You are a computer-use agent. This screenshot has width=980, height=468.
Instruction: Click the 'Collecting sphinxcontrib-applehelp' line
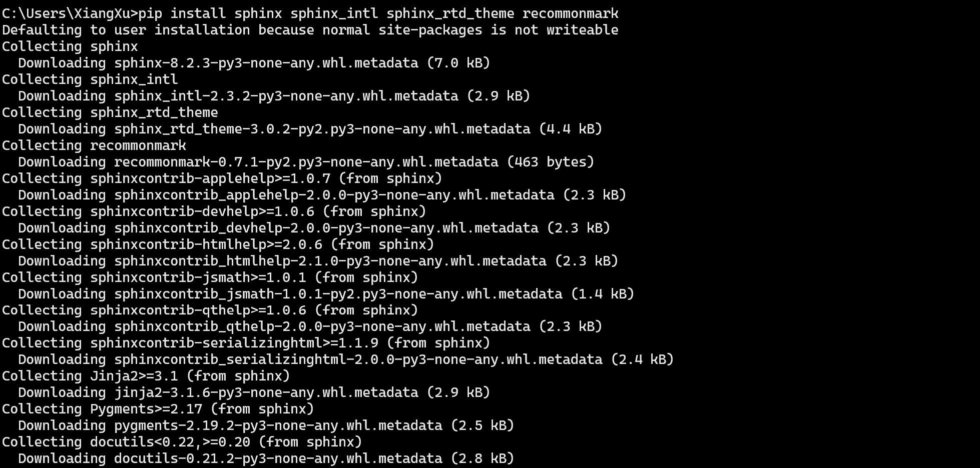222,178
